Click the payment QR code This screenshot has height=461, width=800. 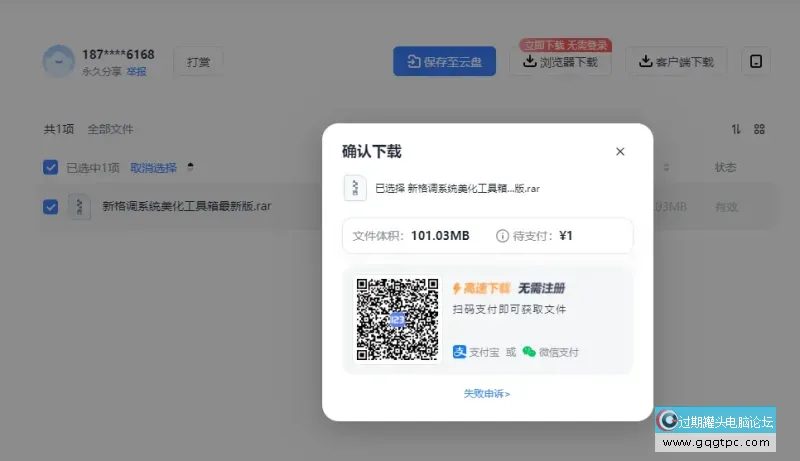tap(397, 319)
